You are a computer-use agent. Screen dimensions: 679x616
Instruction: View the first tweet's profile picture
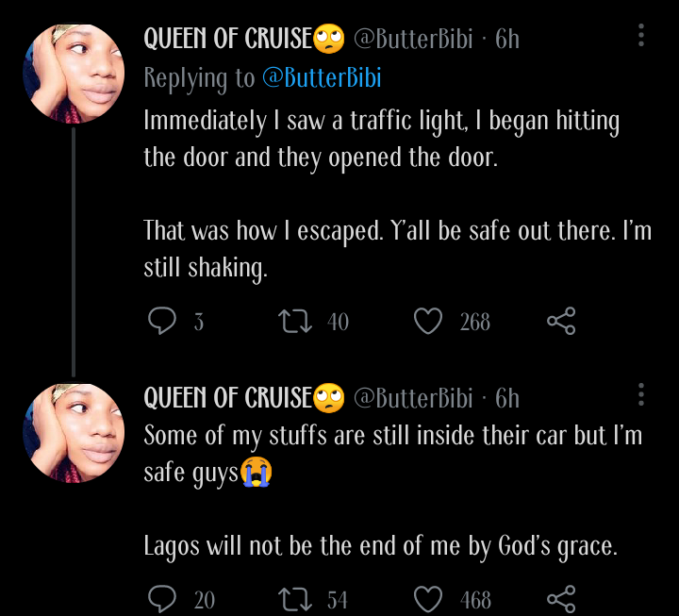[x=74, y=74]
